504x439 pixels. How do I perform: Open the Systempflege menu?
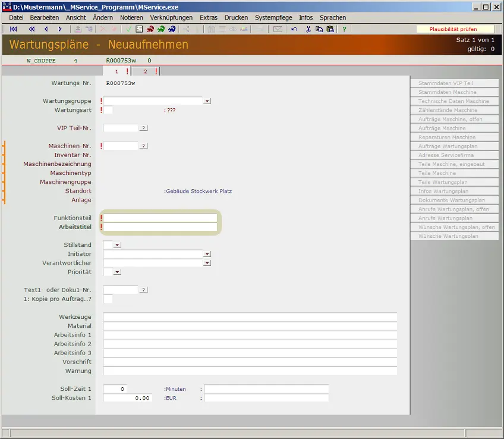[273, 18]
